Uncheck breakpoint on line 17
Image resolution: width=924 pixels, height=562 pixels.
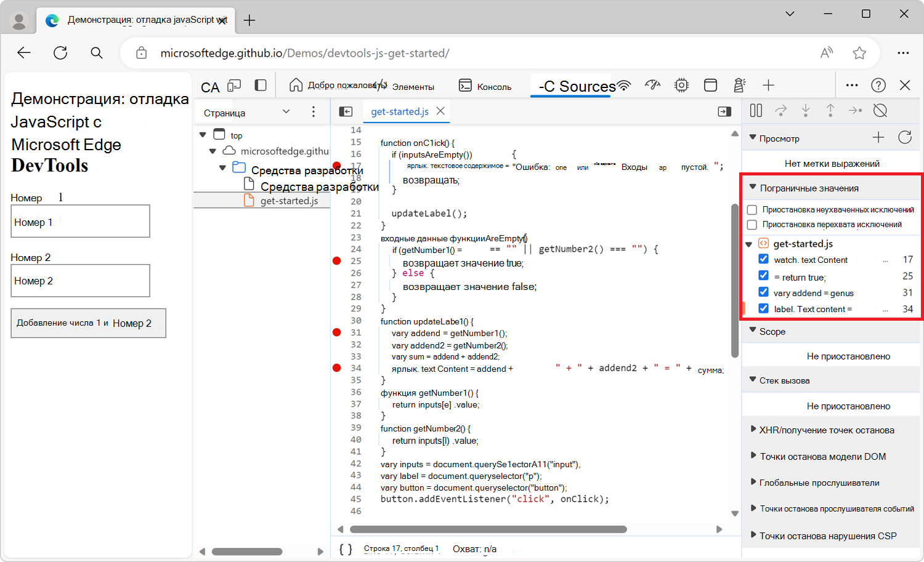(763, 259)
